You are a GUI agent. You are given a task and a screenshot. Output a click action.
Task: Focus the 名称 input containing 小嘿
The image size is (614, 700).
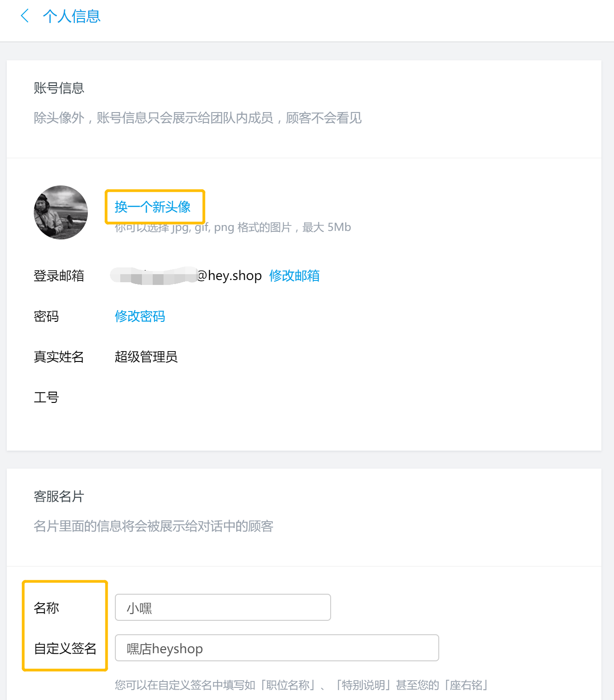click(223, 607)
